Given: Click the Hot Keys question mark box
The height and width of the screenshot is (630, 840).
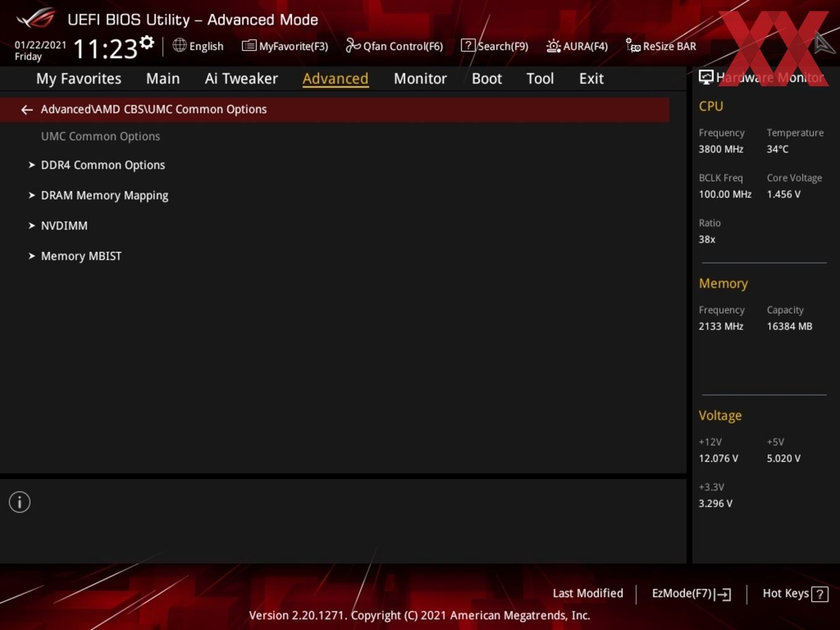Looking at the screenshot, I should click(x=820, y=594).
